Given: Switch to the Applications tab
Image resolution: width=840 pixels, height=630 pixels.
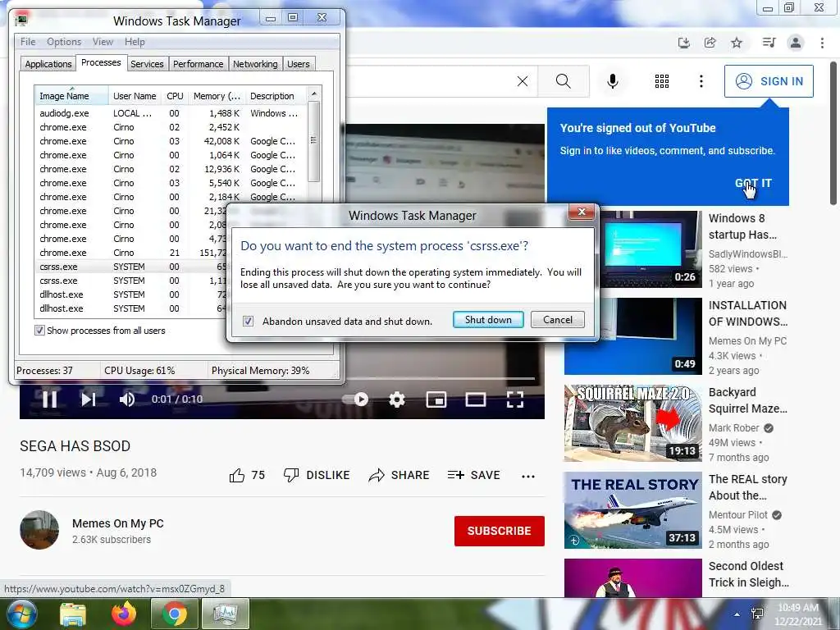Looking at the screenshot, I should coord(48,64).
